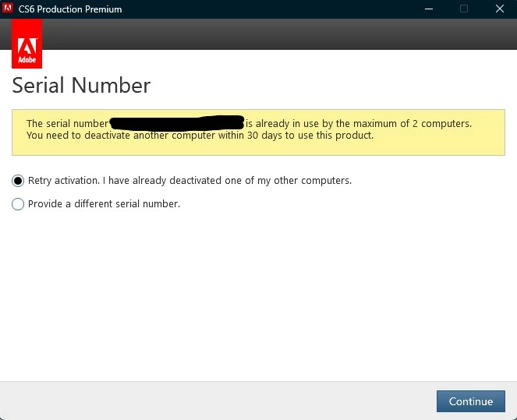Click the Serial Number heading
Image resolution: width=517 pixels, height=420 pixels.
click(81, 85)
